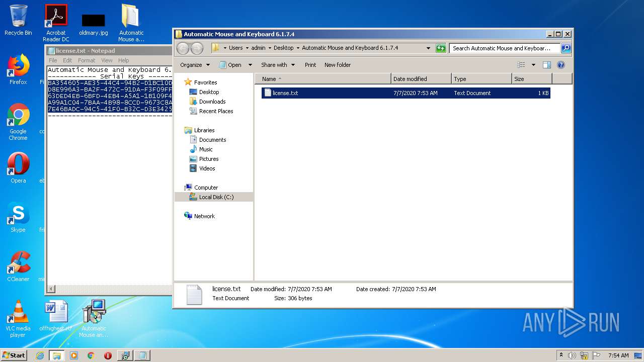The height and width of the screenshot is (362, 644).
Task: Click the Open toolbar button
Action: pos(230,65)
